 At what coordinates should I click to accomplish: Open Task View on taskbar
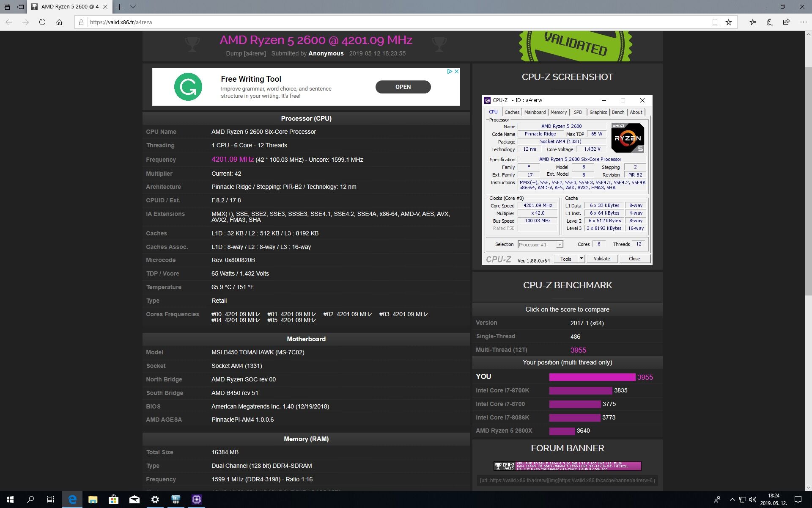pyautogui.click(x=51, y=500)
